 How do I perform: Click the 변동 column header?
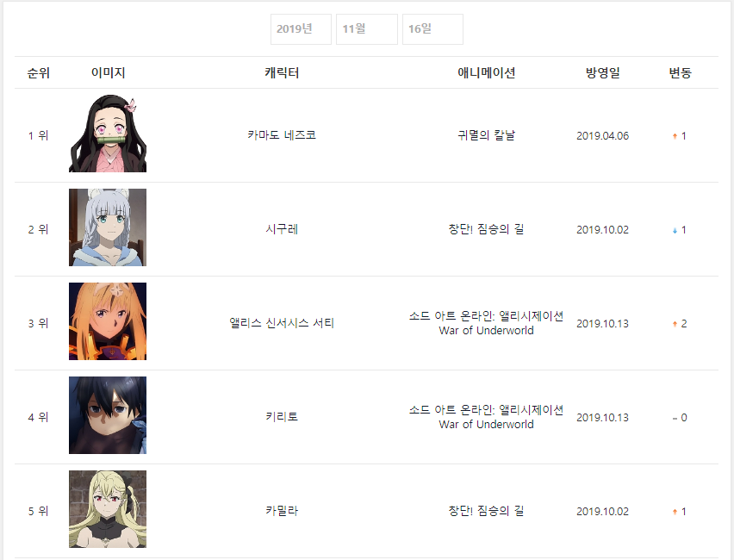(x=681, y=73)
